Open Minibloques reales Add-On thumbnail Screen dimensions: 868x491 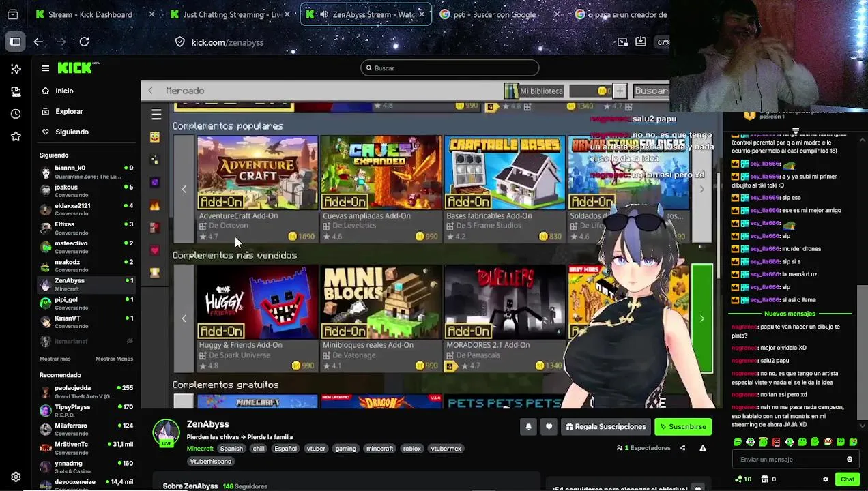coord(381,302)
